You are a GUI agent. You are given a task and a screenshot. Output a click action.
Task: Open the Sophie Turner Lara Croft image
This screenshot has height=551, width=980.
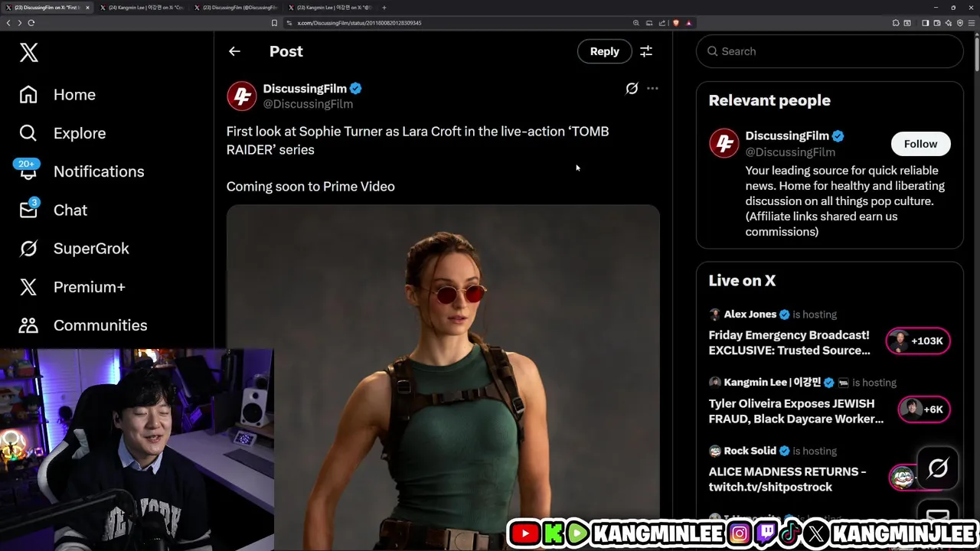click(443, 377)
